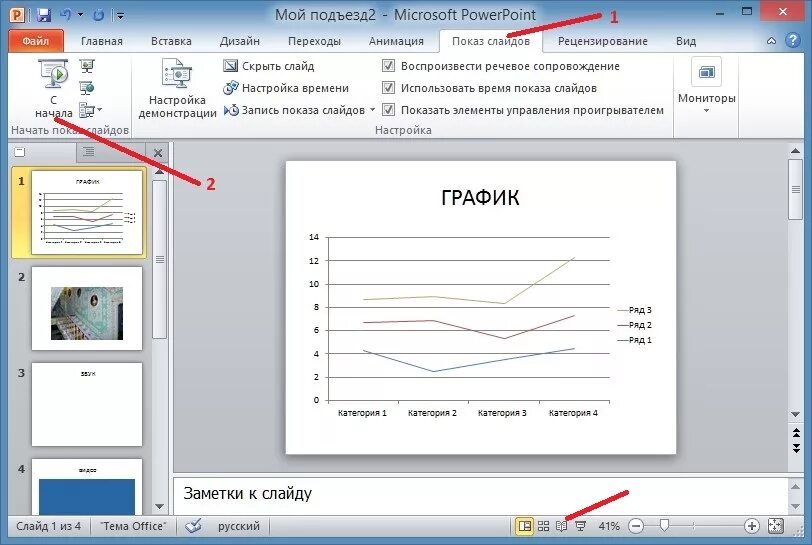Redo the last action

tap(98, 15)
